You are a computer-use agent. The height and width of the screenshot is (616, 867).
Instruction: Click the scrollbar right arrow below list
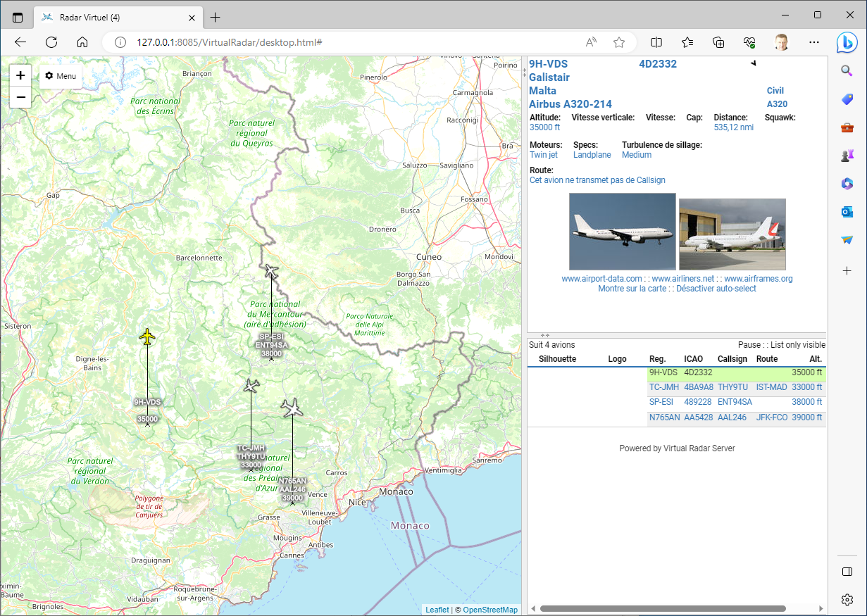(821, 608)
